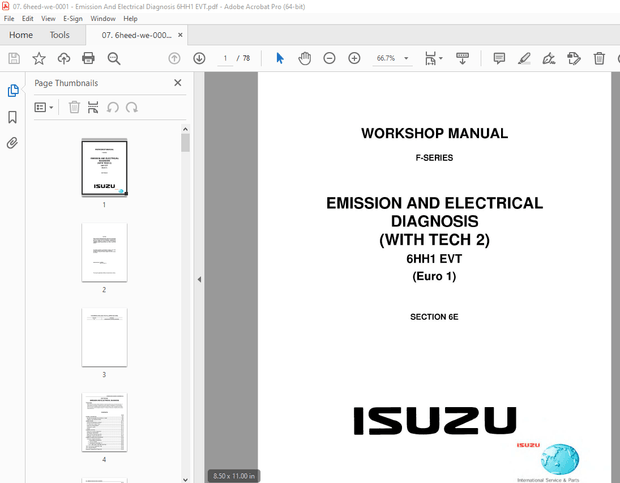Select page 2 thumbnail
The width and height of the screenshot is (620, 483).
[x=104, y=253]
